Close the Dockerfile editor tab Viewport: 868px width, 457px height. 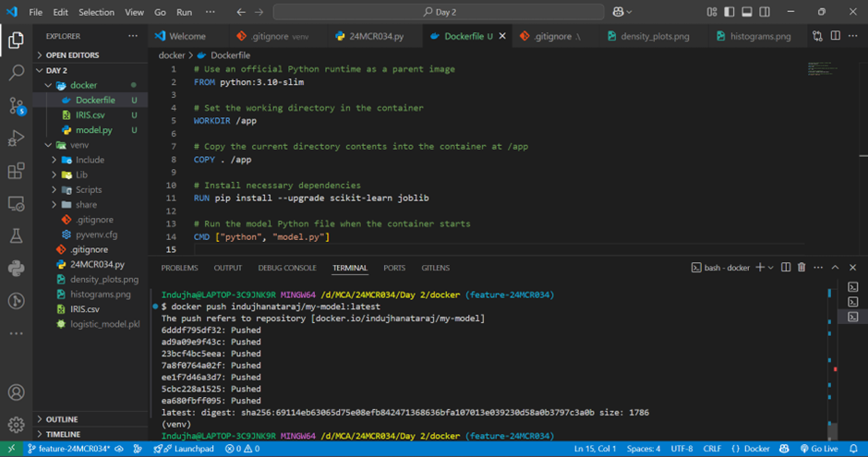coord(502,36)
